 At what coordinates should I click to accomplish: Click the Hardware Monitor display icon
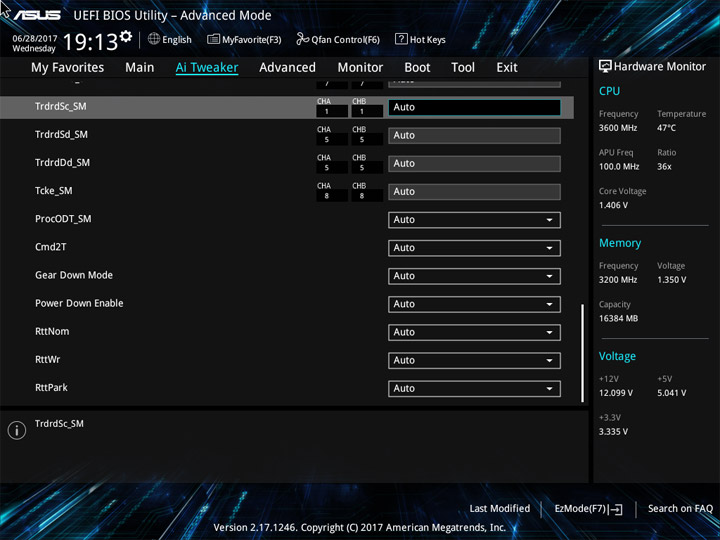605,67
